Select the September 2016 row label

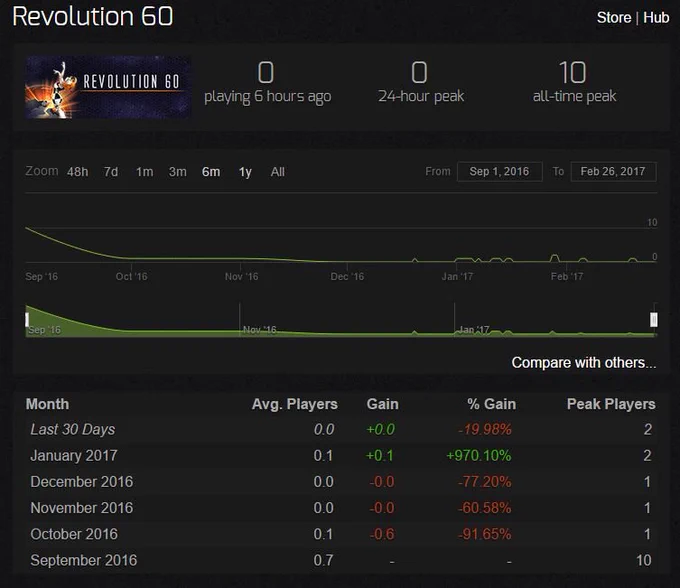(84, 560)
